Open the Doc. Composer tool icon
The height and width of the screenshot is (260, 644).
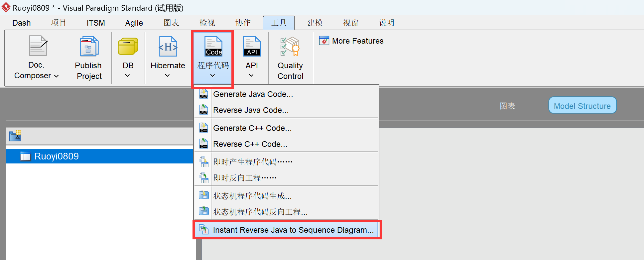[38, 46]
